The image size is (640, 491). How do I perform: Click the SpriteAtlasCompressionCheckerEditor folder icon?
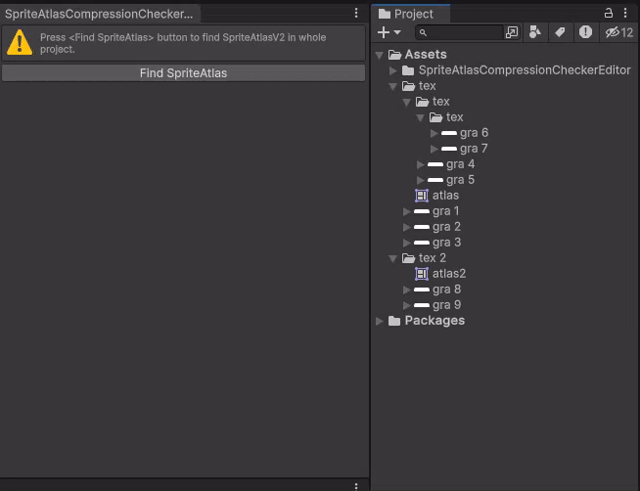[x=408, y=70]
